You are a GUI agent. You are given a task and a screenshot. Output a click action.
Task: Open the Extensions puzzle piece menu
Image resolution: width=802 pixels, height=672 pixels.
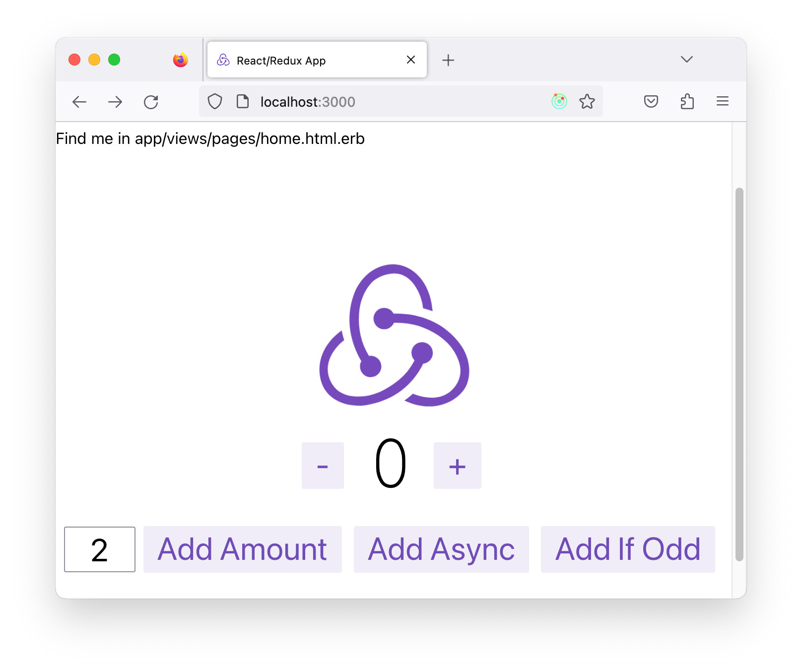687,102
